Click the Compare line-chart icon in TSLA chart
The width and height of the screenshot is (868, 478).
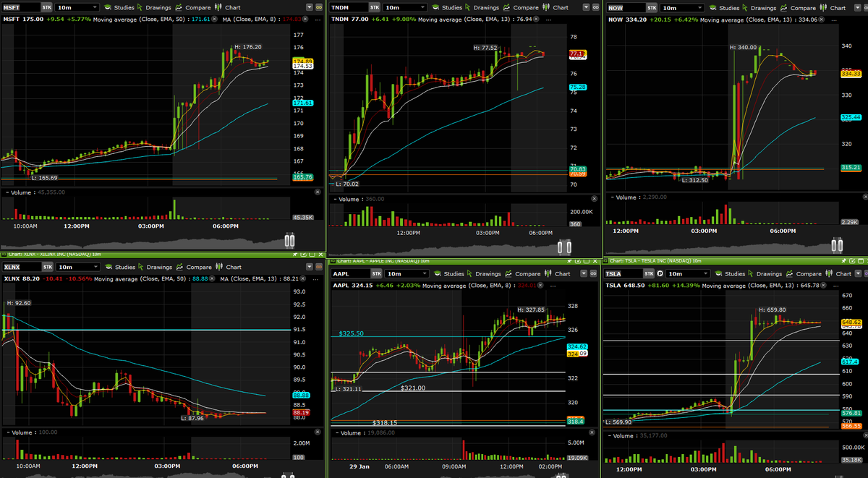789,274
